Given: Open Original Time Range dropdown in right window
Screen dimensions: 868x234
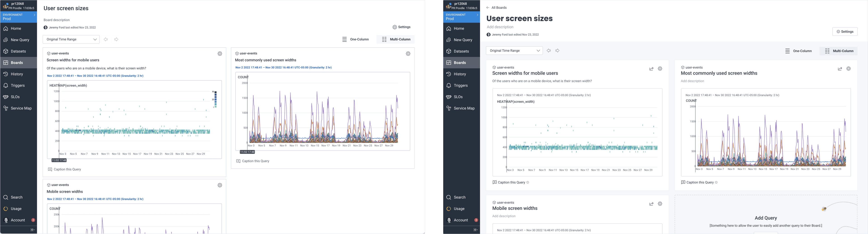Looking at the screenshot, I should click(x=514, y=50).
